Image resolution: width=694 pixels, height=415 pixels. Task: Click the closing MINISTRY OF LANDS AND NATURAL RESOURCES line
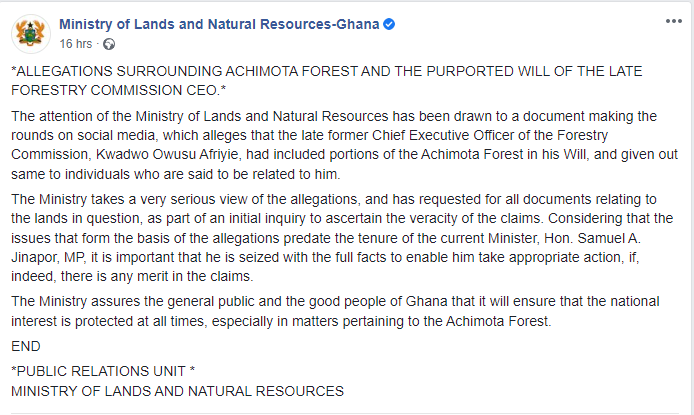[177, 391]
